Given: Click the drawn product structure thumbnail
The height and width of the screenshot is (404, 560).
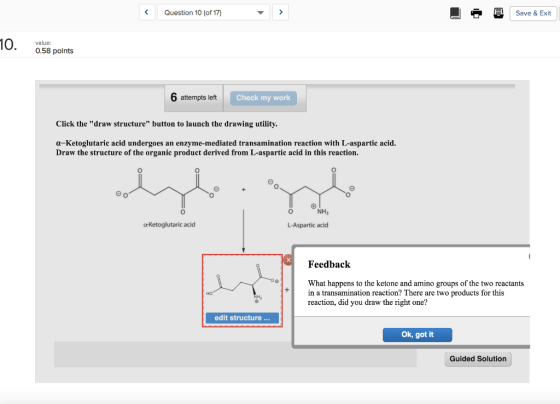Looking at the screenshot, I should tap(242, 283).
